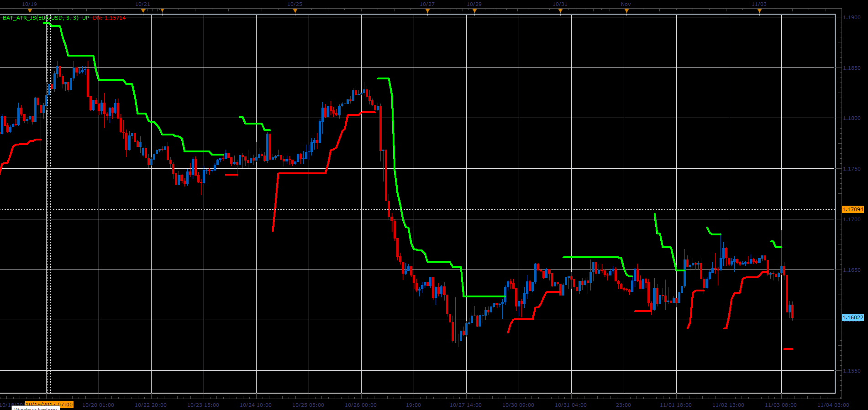
Task: Click the 1.1800 price axis label
Action: tap(852, 118)
